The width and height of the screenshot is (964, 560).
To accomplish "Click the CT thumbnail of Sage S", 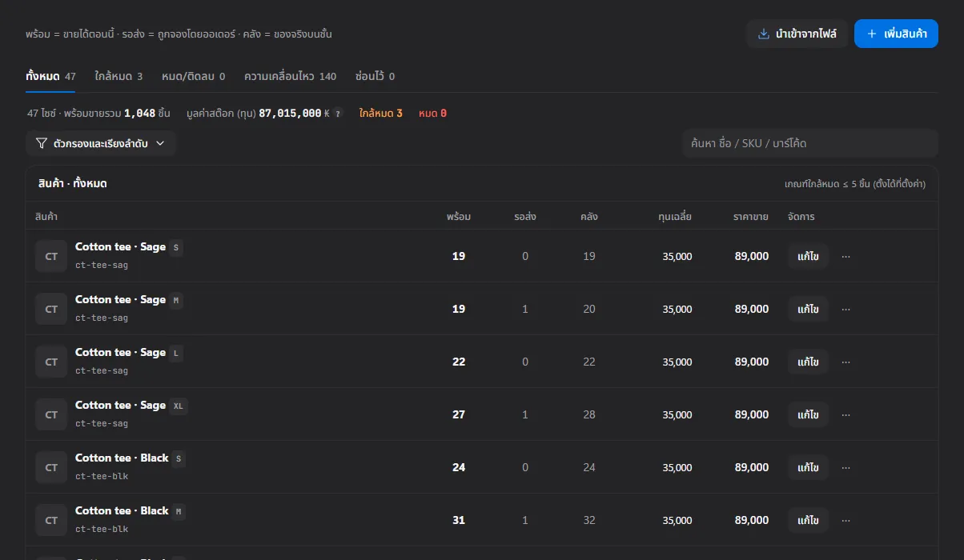I will [51, 256].
